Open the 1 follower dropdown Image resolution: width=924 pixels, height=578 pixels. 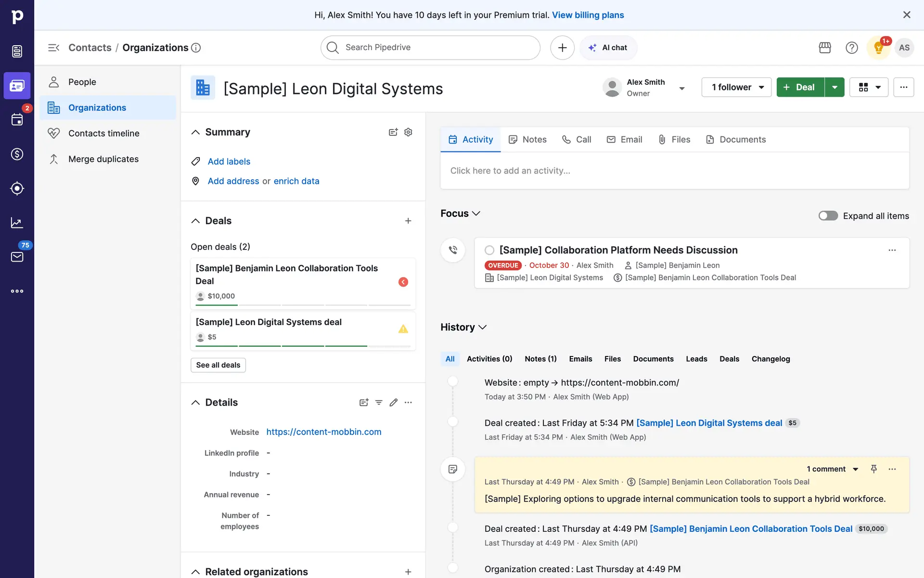[x=736, y=87]
